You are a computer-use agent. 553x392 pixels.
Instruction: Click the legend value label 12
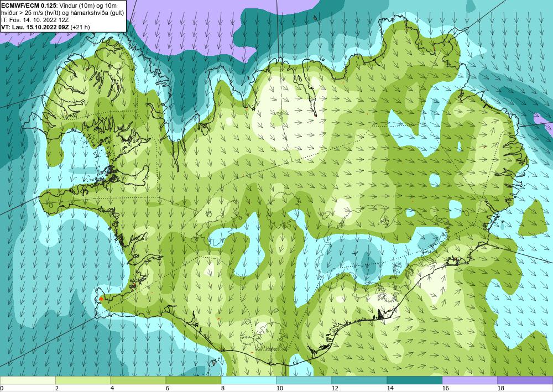[335, 388]
